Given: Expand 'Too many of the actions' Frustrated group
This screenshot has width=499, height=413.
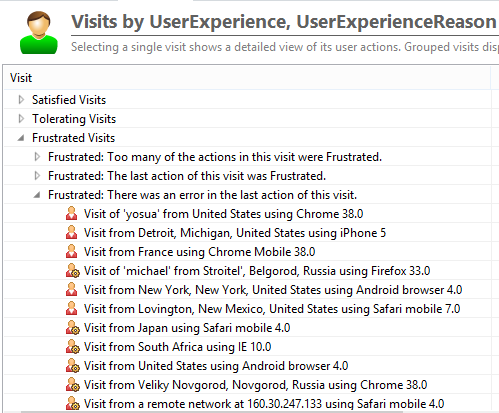Looking at the screenshot, I should [x=37, y=157].
